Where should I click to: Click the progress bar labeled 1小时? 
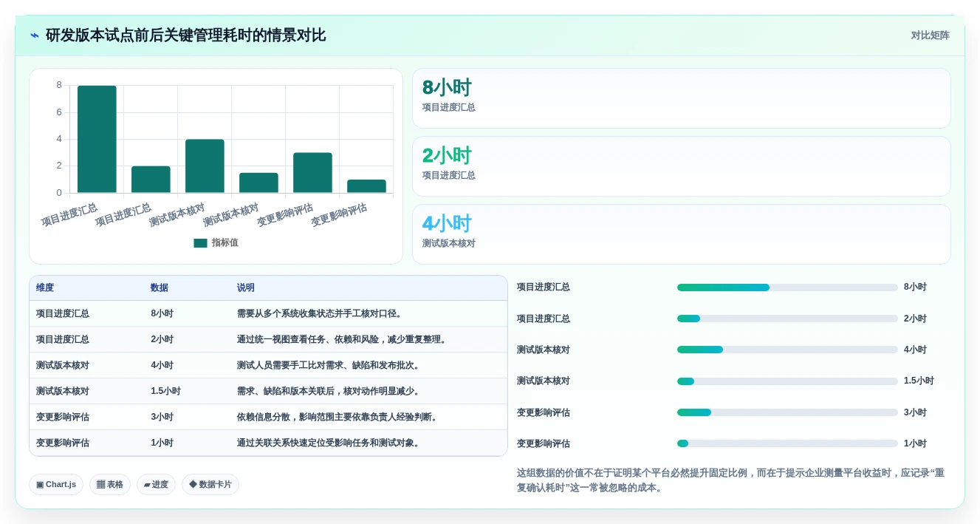click(787, 443)
